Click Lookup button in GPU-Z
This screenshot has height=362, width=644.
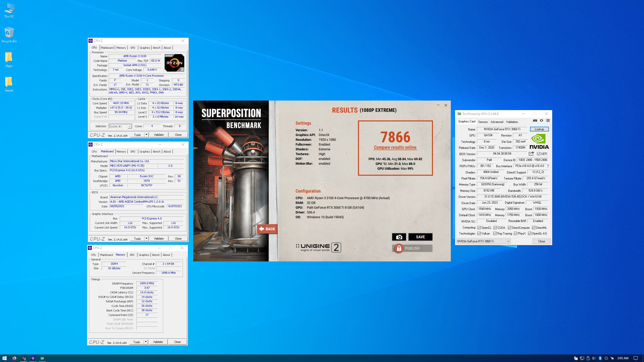(539, 129)
